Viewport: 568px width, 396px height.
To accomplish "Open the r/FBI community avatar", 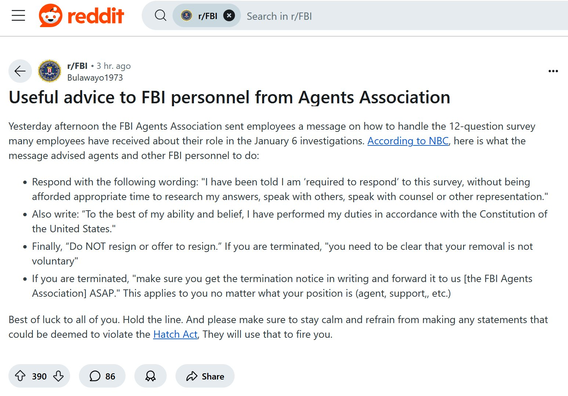I will click(50, 71).
